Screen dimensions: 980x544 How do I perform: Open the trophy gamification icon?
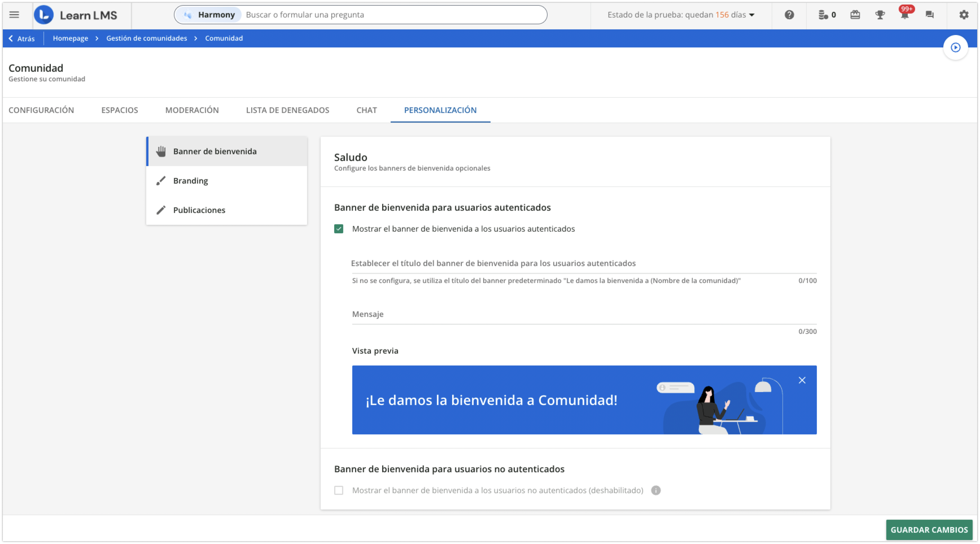[880, 15]
